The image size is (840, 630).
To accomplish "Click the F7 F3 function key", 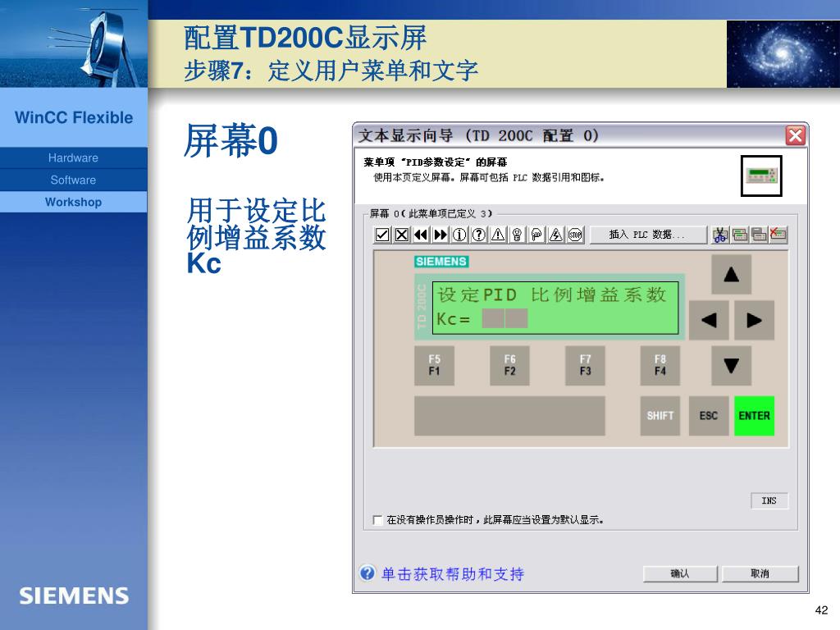I will coord(585,366).
